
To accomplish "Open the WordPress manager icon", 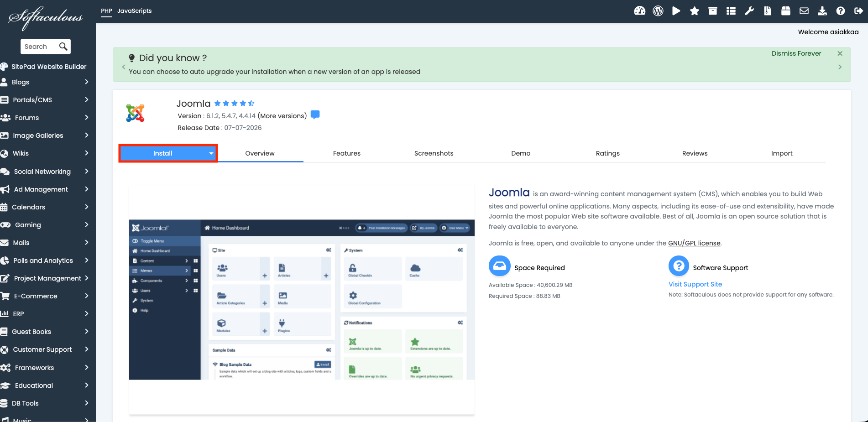I will 658,11.
